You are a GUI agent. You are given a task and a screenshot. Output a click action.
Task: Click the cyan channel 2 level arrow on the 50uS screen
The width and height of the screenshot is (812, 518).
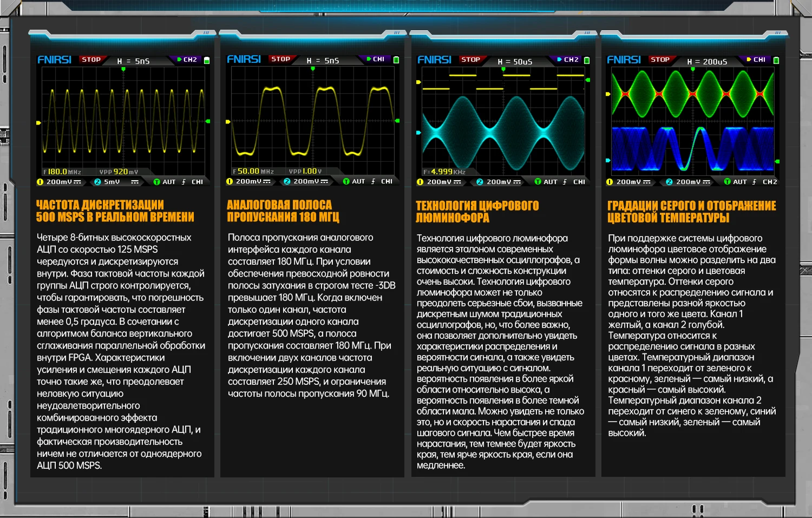418,132
